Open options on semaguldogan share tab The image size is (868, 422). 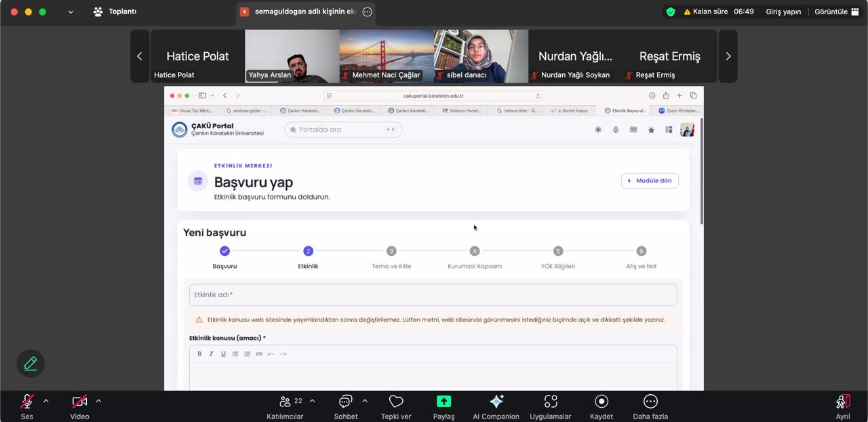[367, 12]
